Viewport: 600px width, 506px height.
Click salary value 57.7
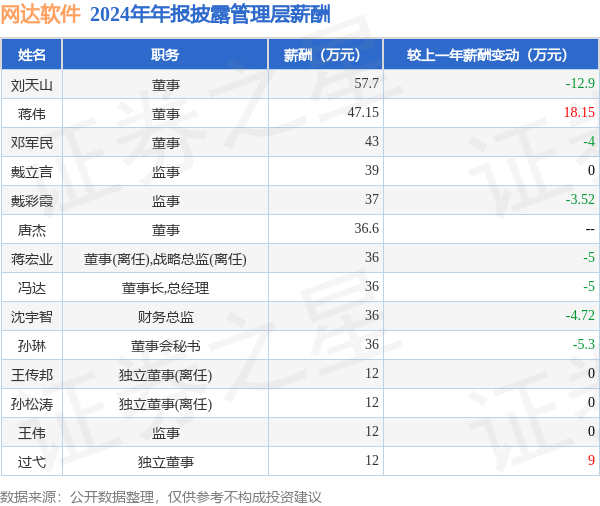pos(366,83)
